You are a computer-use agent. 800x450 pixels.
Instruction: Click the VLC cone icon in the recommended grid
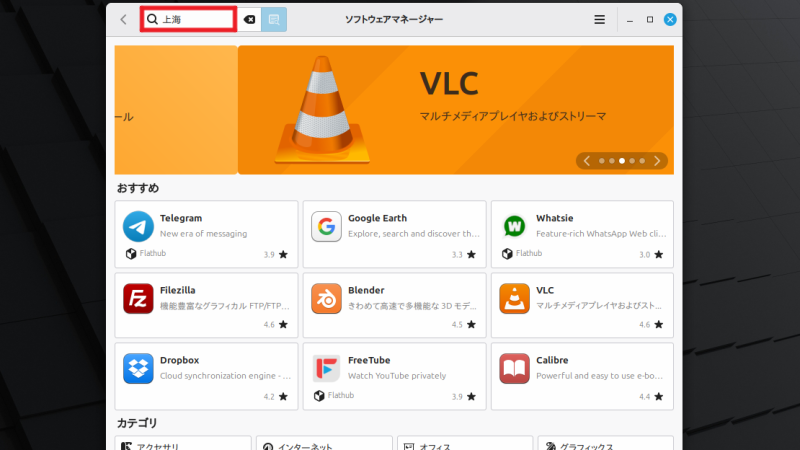[x=514, y=298]
